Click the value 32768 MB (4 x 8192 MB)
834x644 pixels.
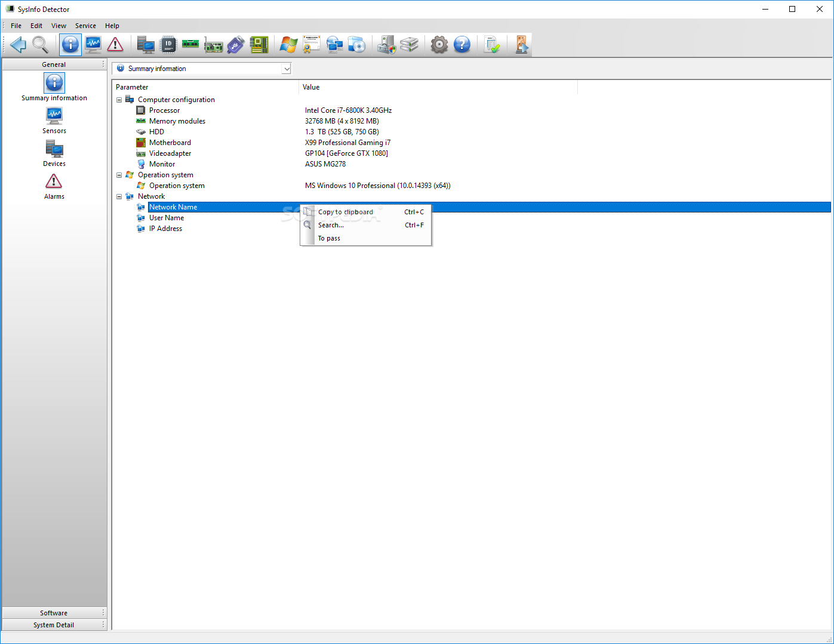click(x=341, y=121)
